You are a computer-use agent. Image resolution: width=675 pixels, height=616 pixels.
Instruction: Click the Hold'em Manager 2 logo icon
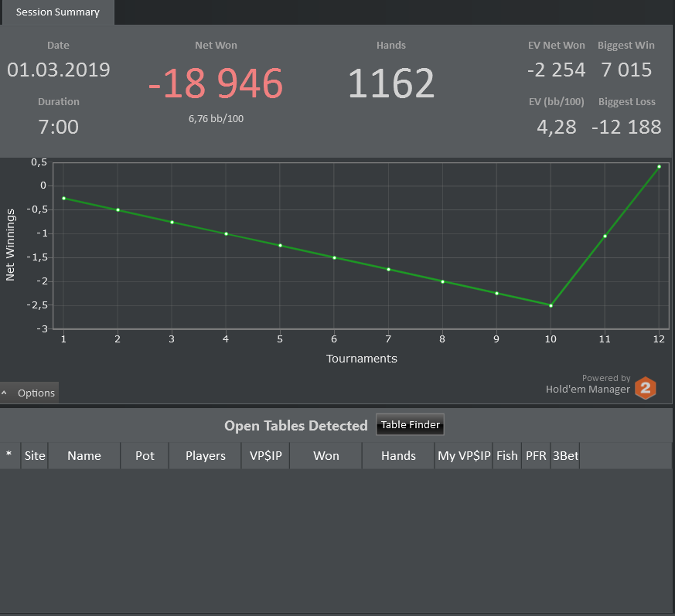tap(645, 388)
